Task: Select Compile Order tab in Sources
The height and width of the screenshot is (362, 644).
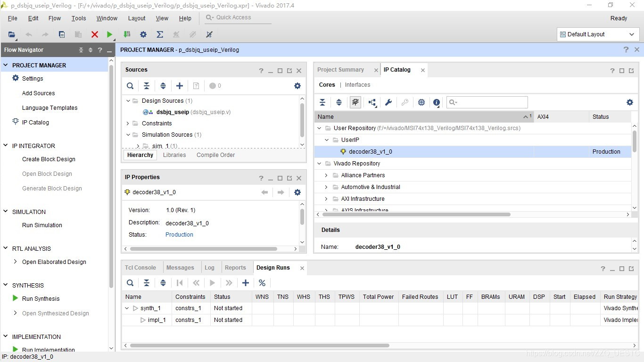Action: 215,155
